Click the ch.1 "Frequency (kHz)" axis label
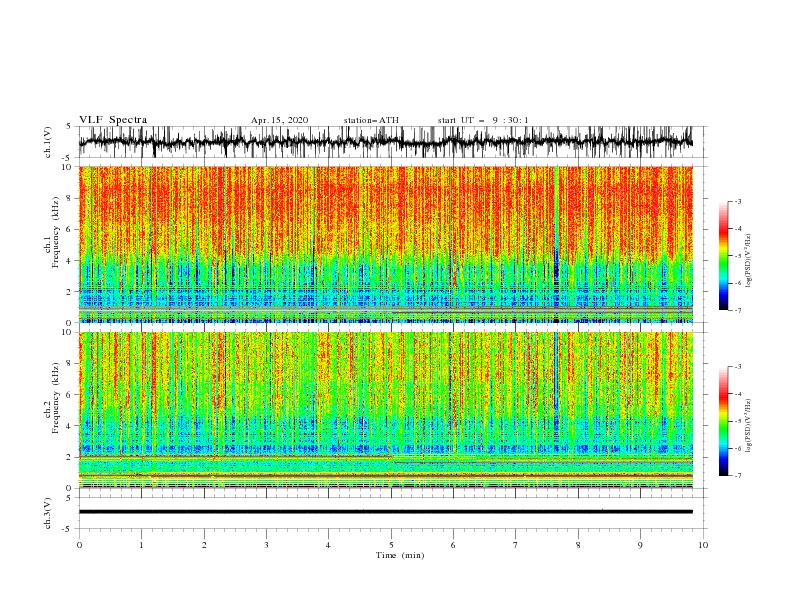The width and height of the screenshot is (792, 612). point(55,232)
